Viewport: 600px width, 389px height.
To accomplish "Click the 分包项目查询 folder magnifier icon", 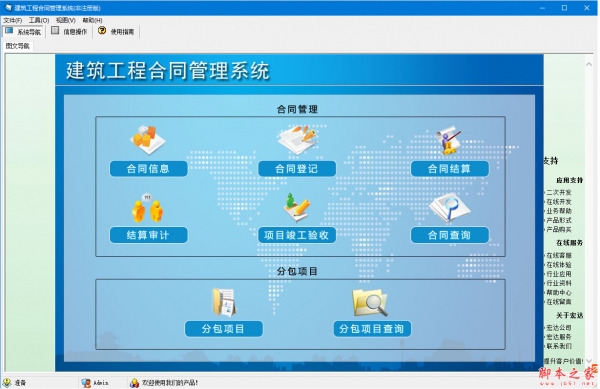I will [x=370, y=303].
